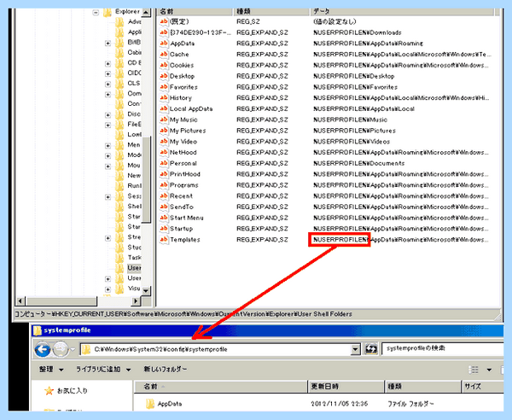Sort files by 更新日時 column

tap(346, 387)
